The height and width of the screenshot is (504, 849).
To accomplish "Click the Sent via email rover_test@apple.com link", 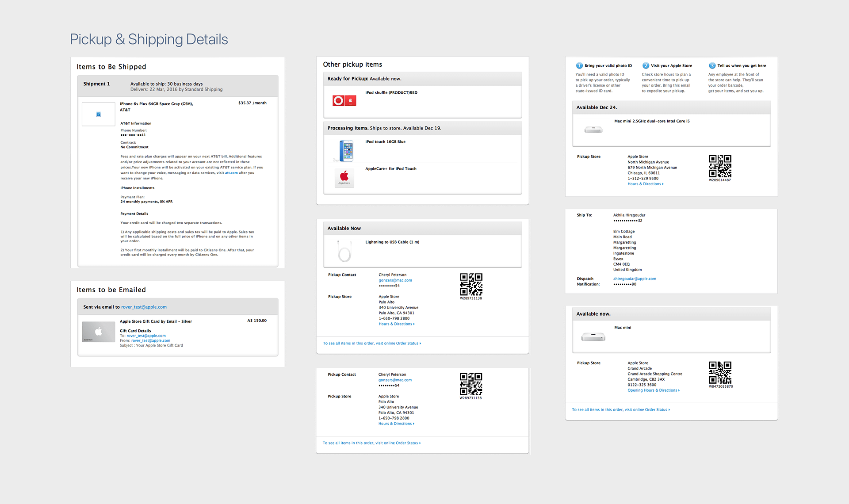I will pos(144,307).
